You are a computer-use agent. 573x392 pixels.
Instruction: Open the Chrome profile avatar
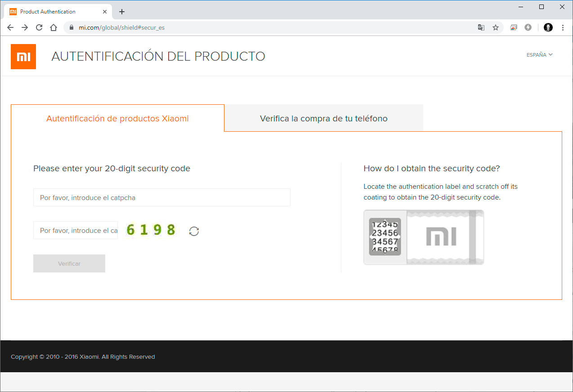click(548, 27)
